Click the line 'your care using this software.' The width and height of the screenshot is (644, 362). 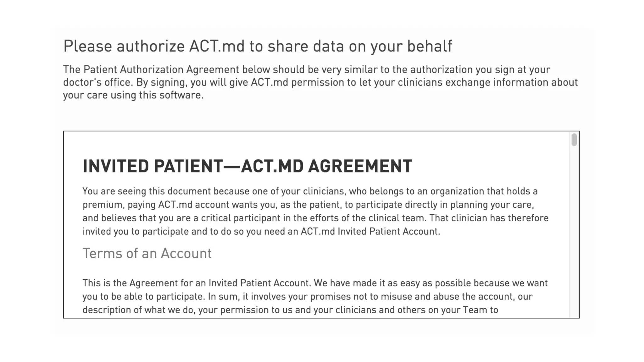point(133,95)
